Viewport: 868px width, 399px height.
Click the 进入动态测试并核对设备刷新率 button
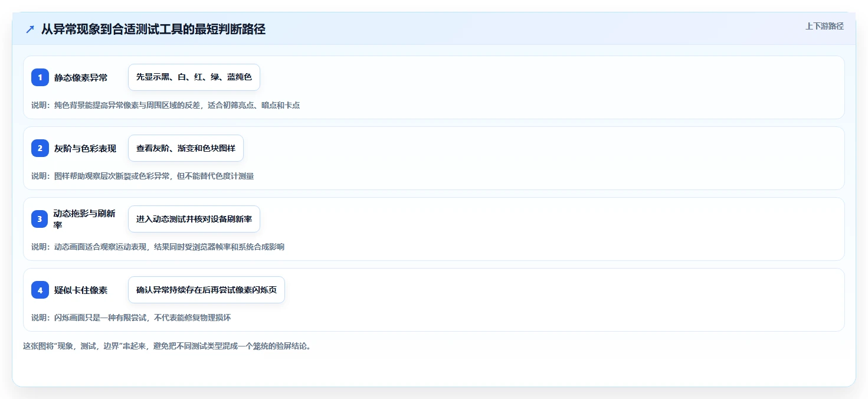click(194, 219)
